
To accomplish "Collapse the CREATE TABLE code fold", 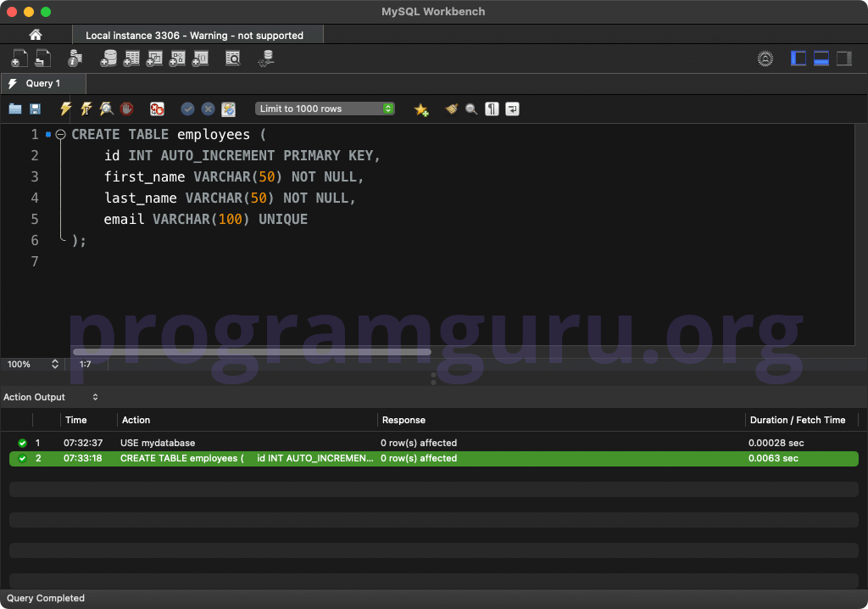I will (60, 135).
